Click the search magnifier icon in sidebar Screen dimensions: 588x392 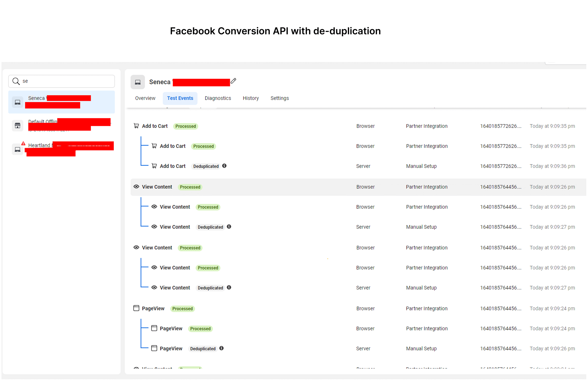point(16,81)
